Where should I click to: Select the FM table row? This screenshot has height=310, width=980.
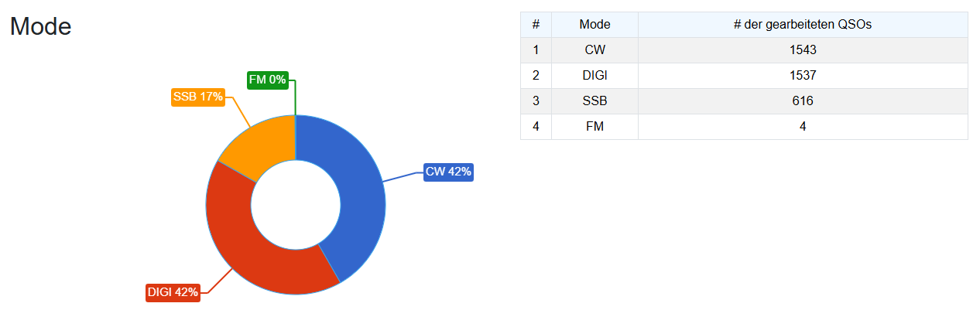744,127
